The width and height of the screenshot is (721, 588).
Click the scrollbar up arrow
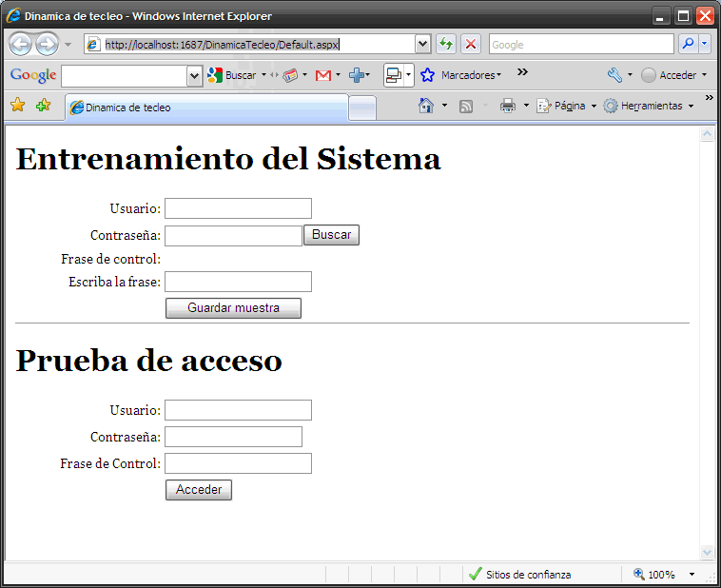pyautogui.click(x=707, y=134)
